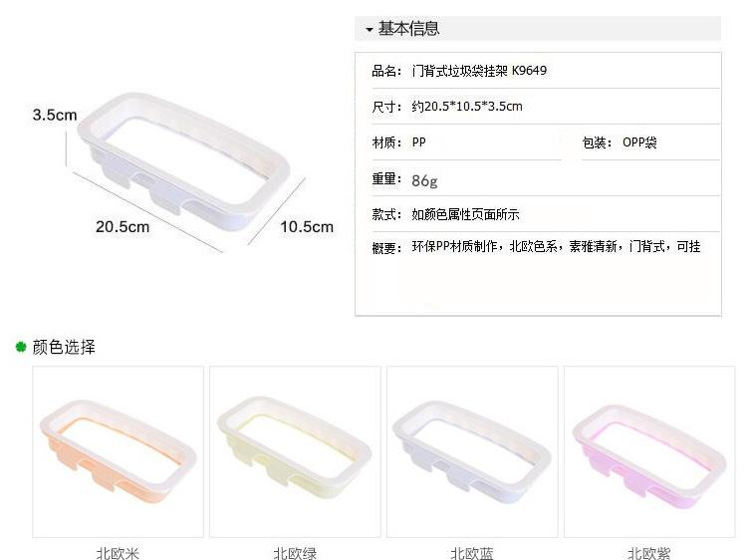Click the 尺寸 row with 20.5*10.5*3.5cm

pyautogui.click(x=546, y=107)
